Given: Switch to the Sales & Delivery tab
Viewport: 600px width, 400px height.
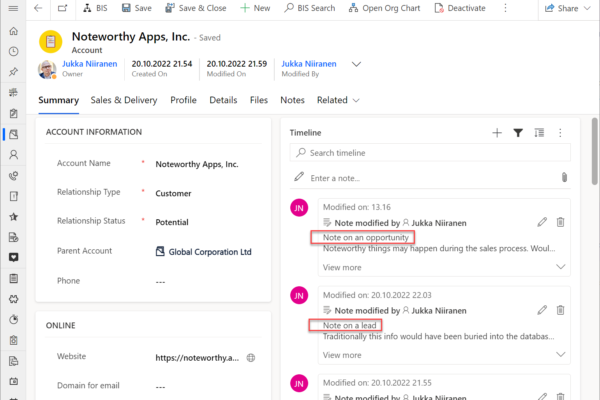Looking at the screenshot, I should click(x=124, y=100).
